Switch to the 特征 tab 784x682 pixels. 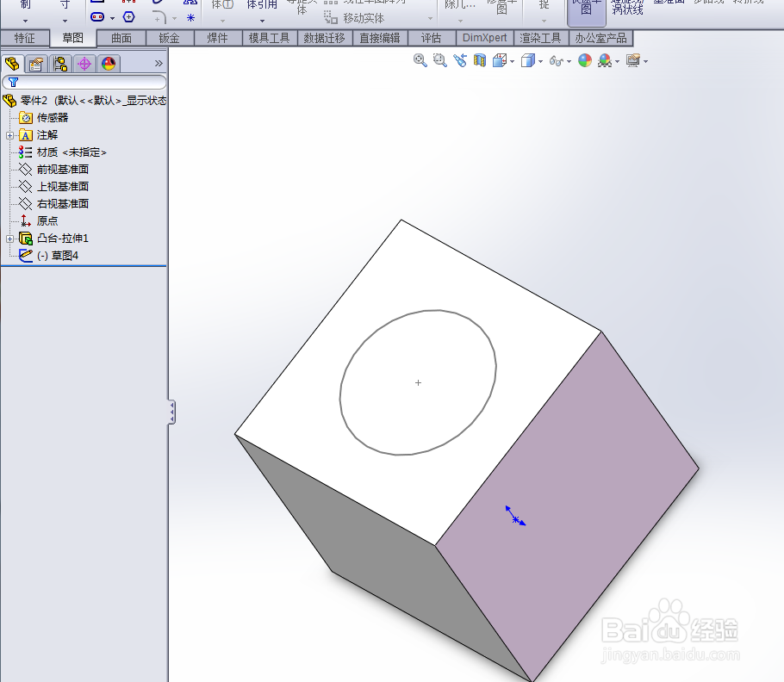(24, 38)
